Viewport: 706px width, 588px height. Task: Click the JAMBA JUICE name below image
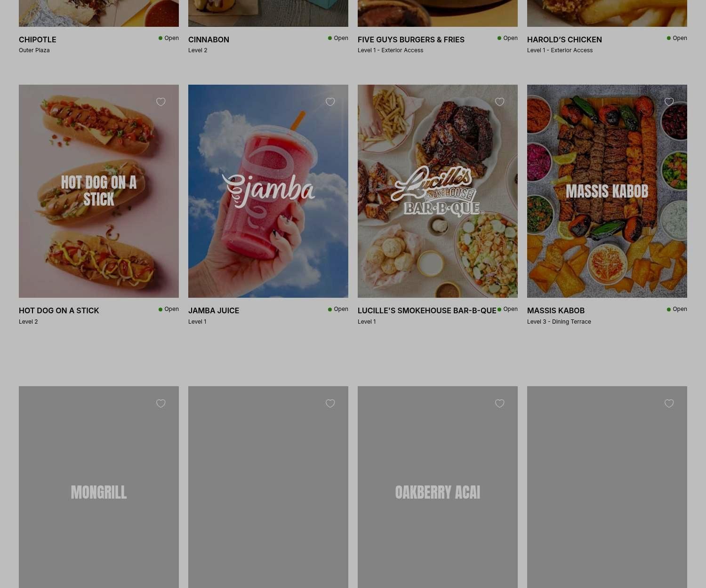[214, 310]
